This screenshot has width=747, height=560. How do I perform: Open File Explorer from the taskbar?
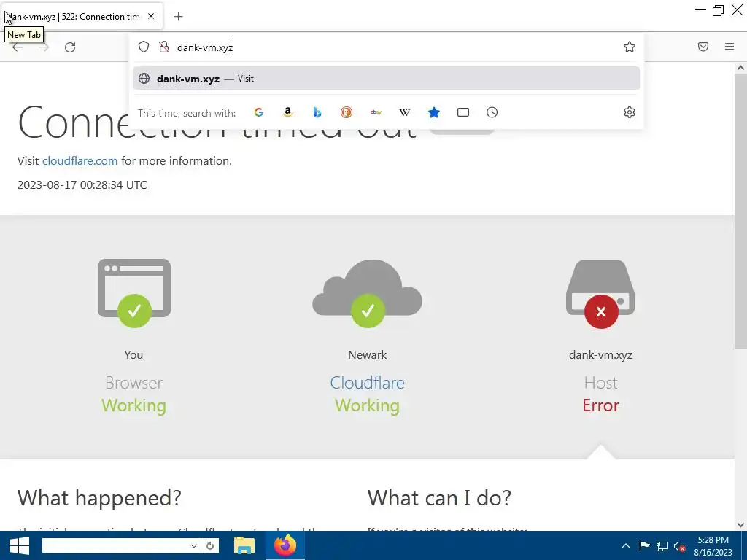pyautogui.click(x=244, y=545)
